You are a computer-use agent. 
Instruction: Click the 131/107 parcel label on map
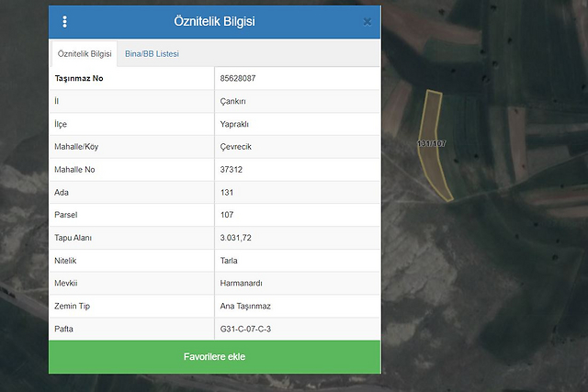[x=431, y=144]
